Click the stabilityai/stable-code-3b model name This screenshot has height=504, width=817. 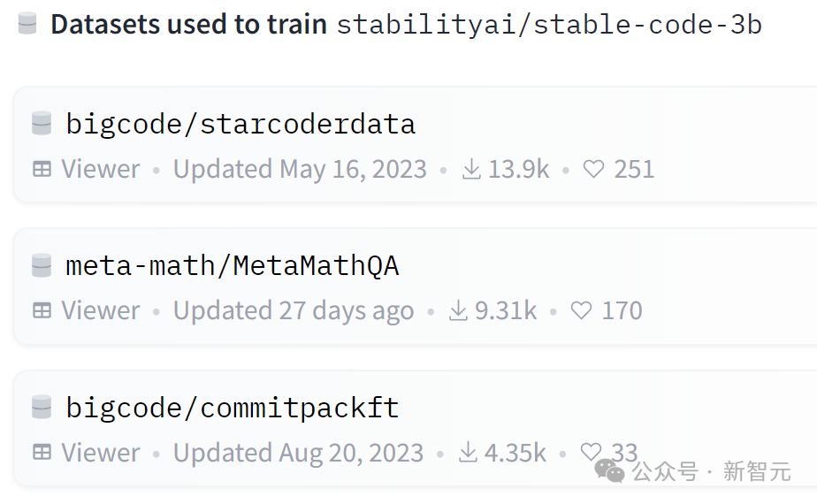pos(549,24)
